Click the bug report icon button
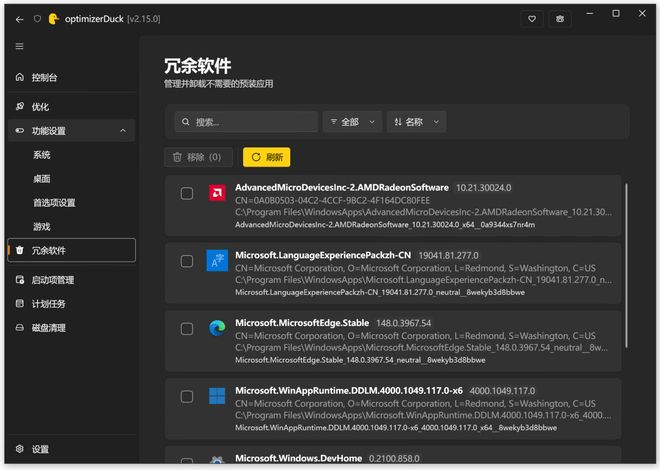Viewport: 660px width, 470px height. pos(560,19)
